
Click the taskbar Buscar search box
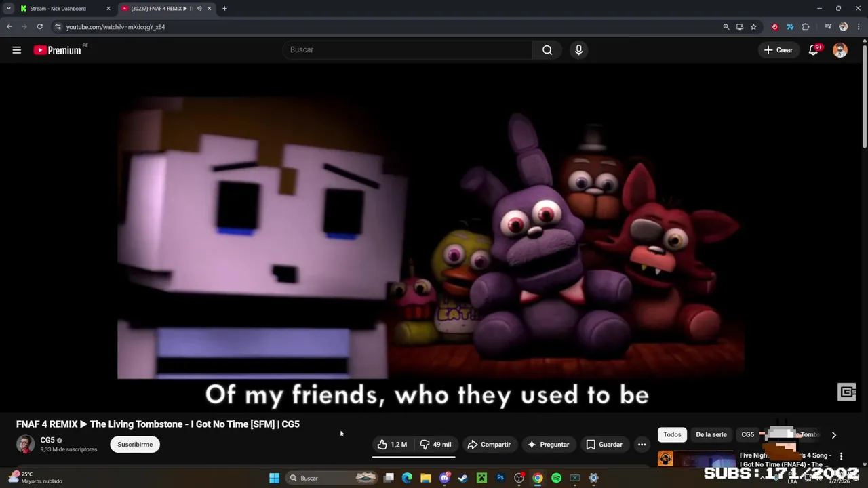pyautogui.click(x=332, y=478)
